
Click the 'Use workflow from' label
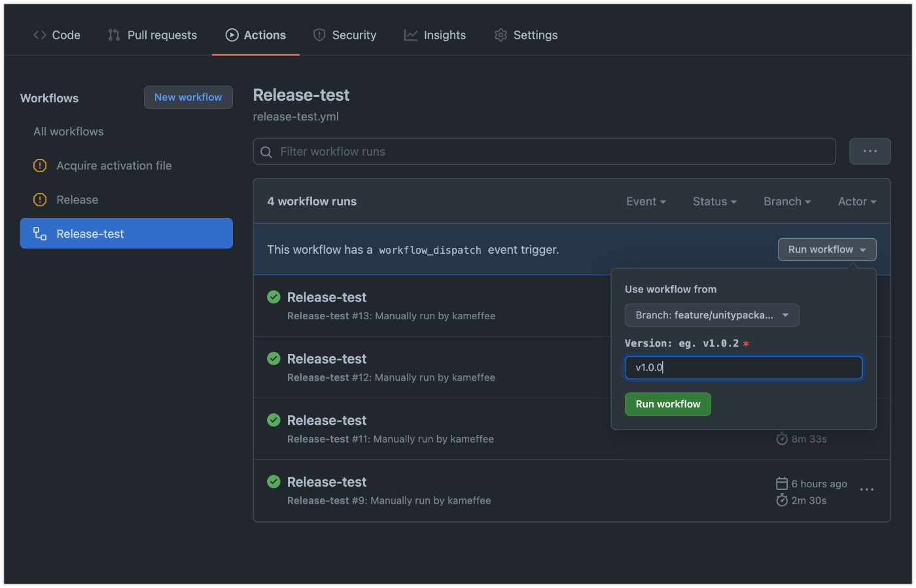tap(671, 289)
